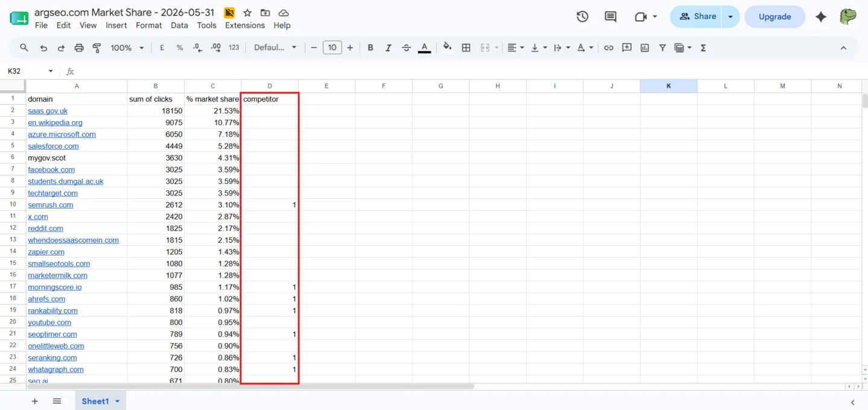
Task: Format as currency with £ icon
Action: pyautogui.click(x=162, y=48)
